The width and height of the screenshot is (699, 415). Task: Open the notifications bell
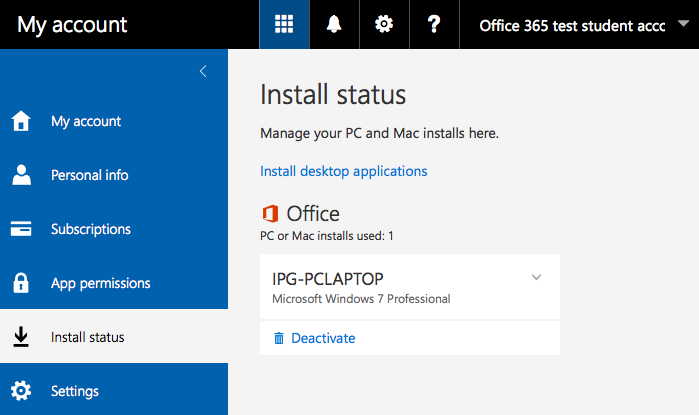click(334, 24)
